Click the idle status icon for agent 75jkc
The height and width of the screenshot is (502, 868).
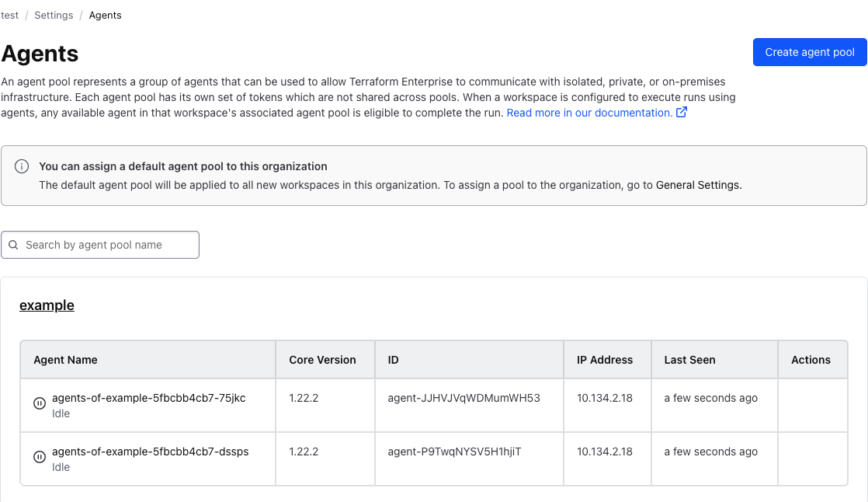(40, 403)
